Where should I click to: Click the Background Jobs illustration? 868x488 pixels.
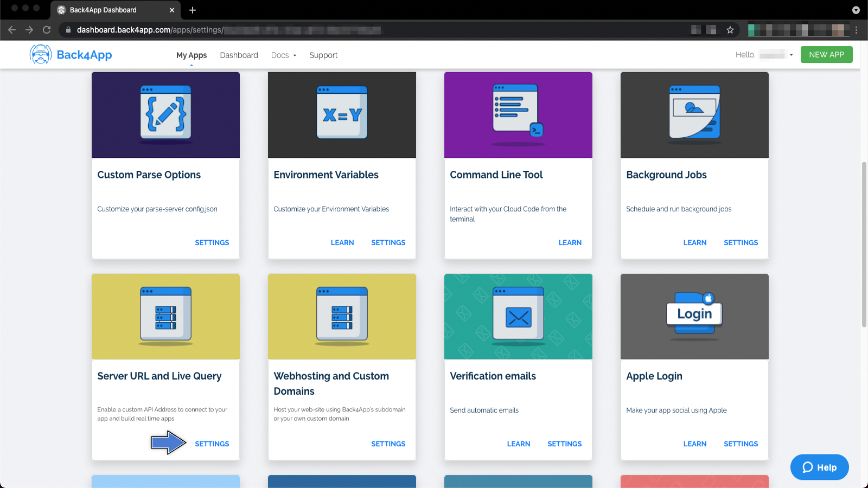point(694,115)
